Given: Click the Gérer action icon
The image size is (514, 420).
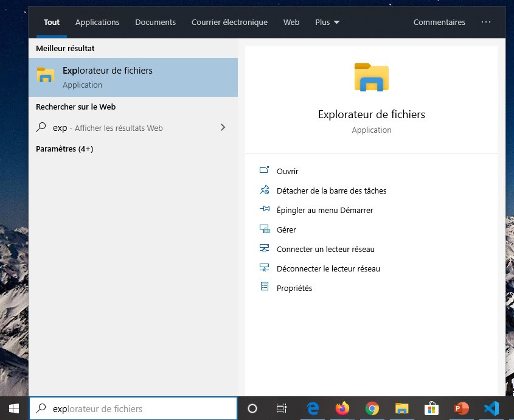Looking at the screenshot, I should click(x=264, y=228).
